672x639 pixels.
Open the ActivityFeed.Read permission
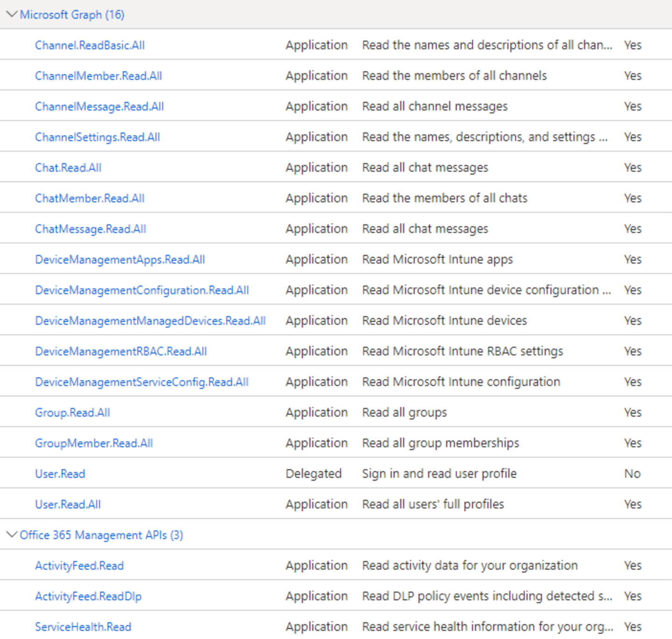coord(79,566)
